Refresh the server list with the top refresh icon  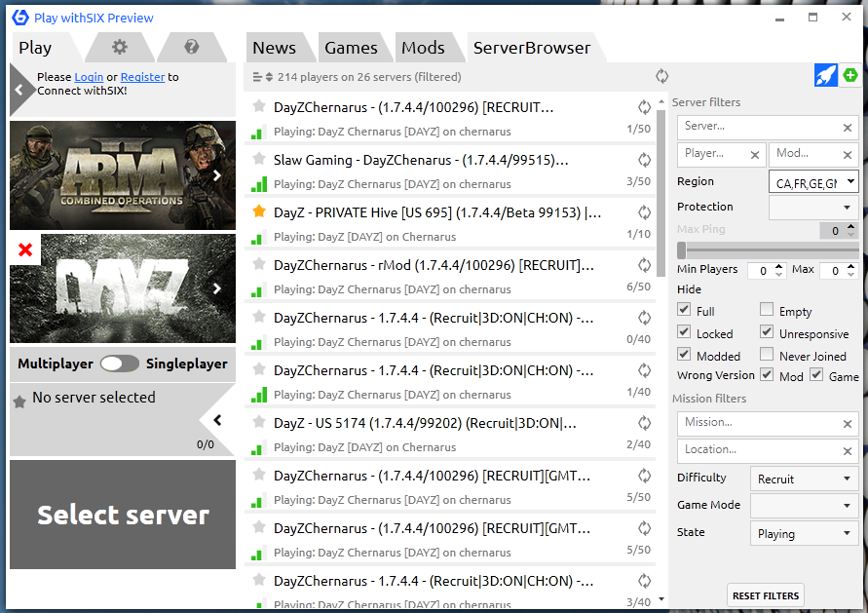(x=662, y=76)
